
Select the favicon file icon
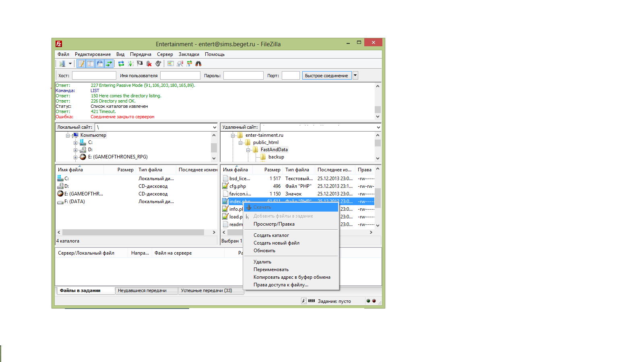coord(225,194)
